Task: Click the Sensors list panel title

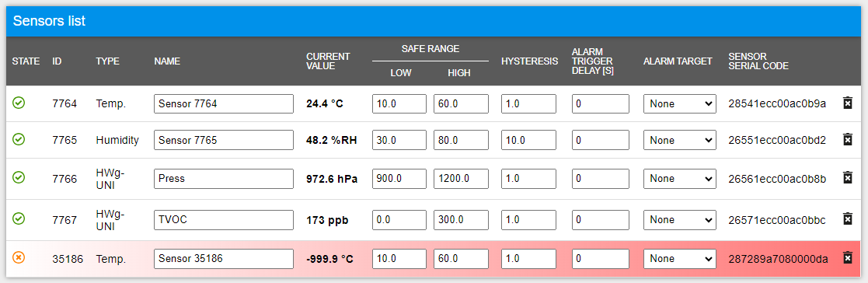Action: [x=49, y=21]
